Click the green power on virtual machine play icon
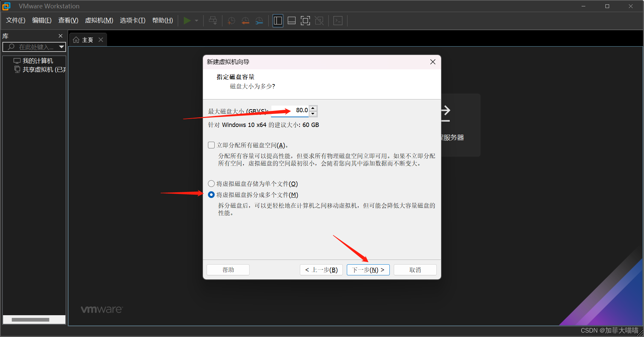Screen dimensions: 644x337 (x=187, y=21)
